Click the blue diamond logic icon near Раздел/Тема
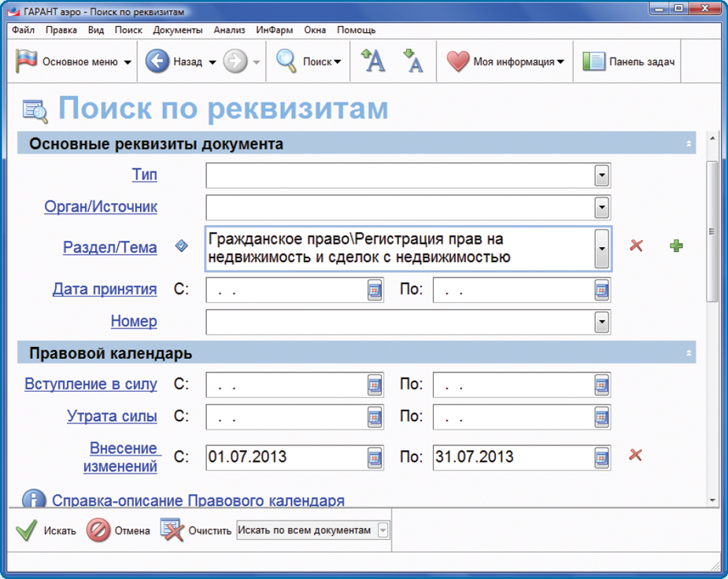Image resolution: width=728 pixels, height=579 pixels. [x=182, y=246]
